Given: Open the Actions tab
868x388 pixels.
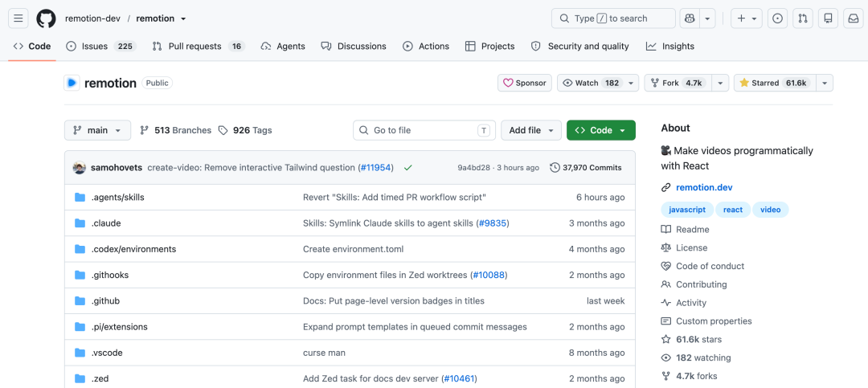Looking at the screenshot, I should [426, 47].
